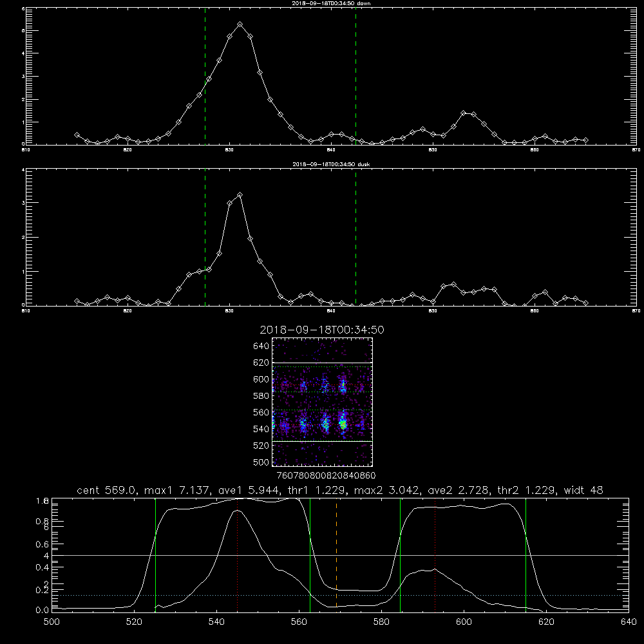The height and width of the screenshot is (644, 644).
Task: Click the red dotted line near 593 in bottom plot
Action: [x=435, y=555]
